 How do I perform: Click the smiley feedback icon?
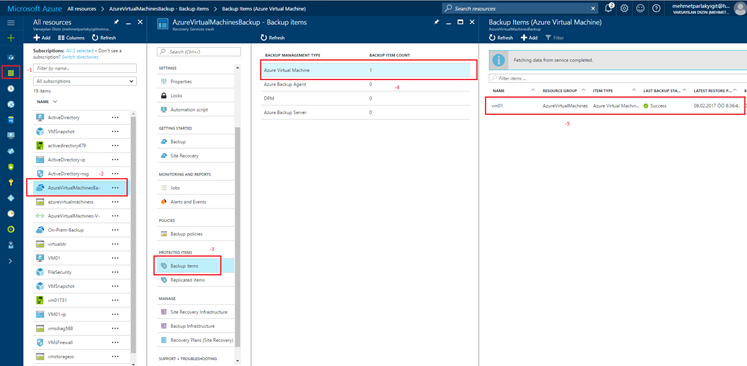point(640,9)
